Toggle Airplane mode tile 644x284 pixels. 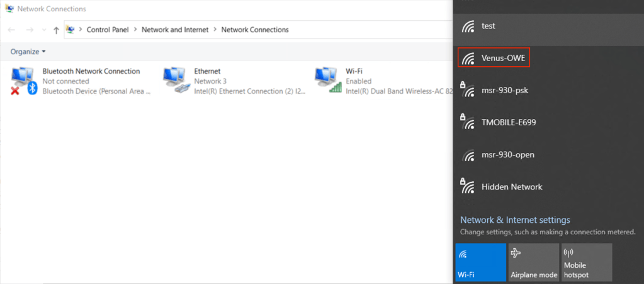click(534, 262)
